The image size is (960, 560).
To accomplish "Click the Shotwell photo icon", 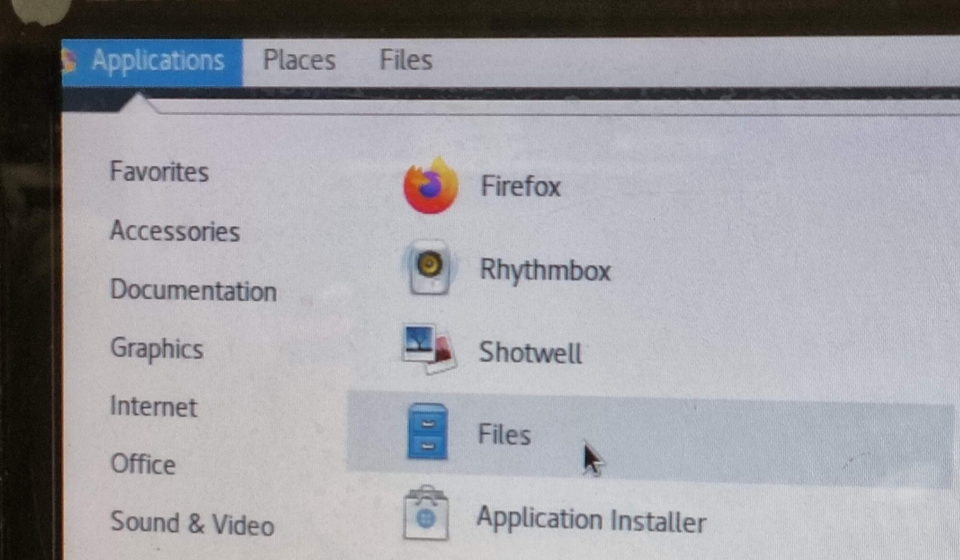I will pos(428,349).
